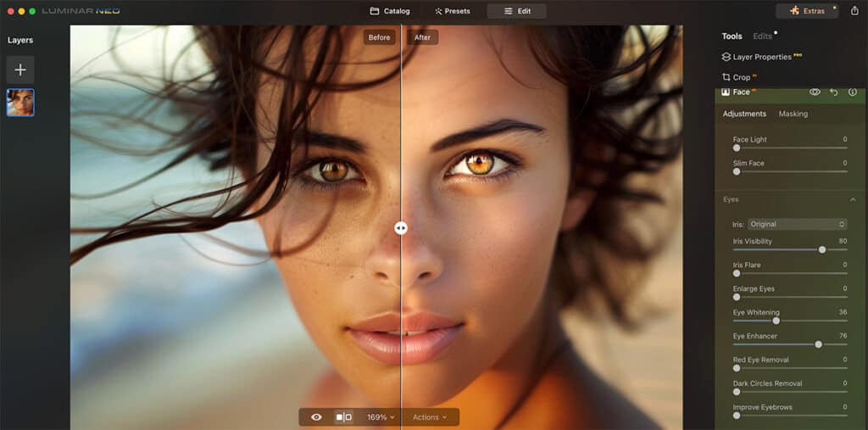
Task: Toggle Face tool visibility eye
Action: [x=815, y=92]
